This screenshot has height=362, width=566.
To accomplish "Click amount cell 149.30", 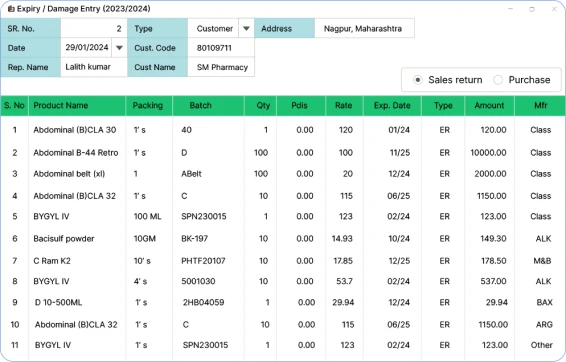I will tap(493, 239).
